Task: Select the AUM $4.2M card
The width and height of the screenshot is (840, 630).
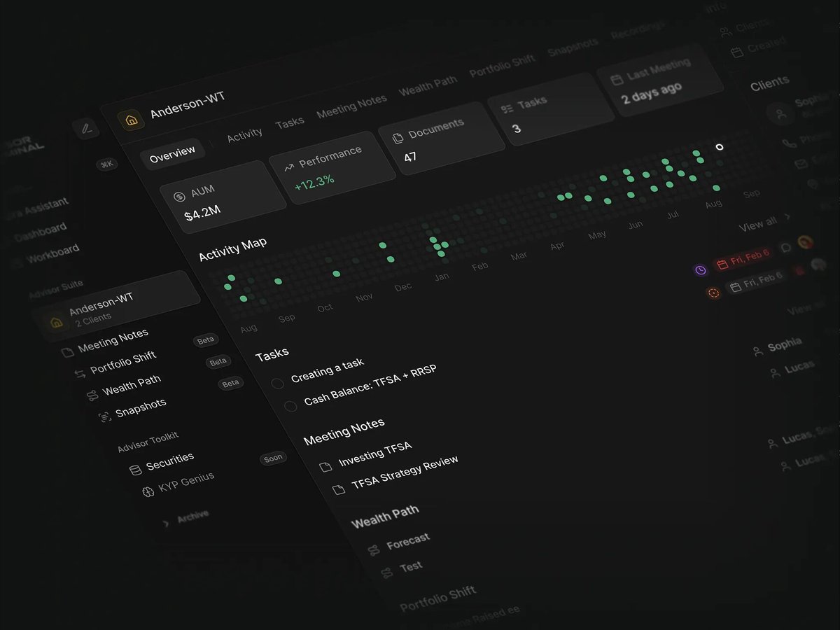Action: click(223, 197)
